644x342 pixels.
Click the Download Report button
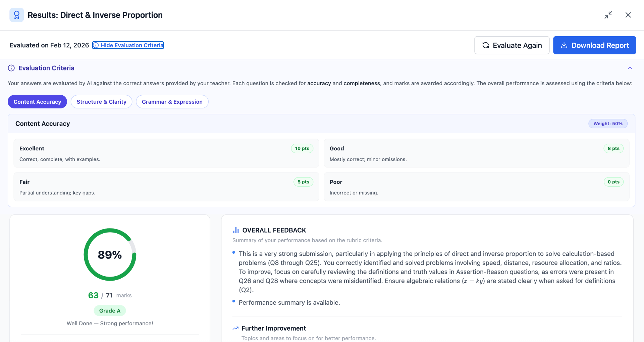pos(594,45)
